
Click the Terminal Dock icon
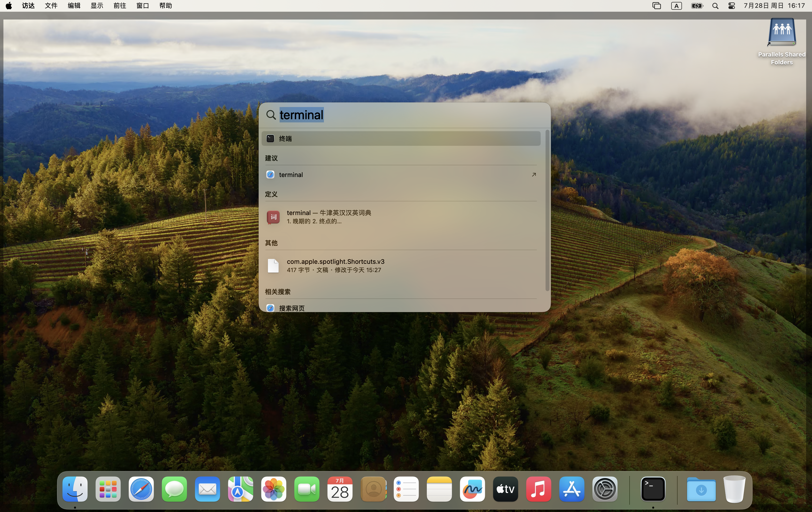click(653, 489)
